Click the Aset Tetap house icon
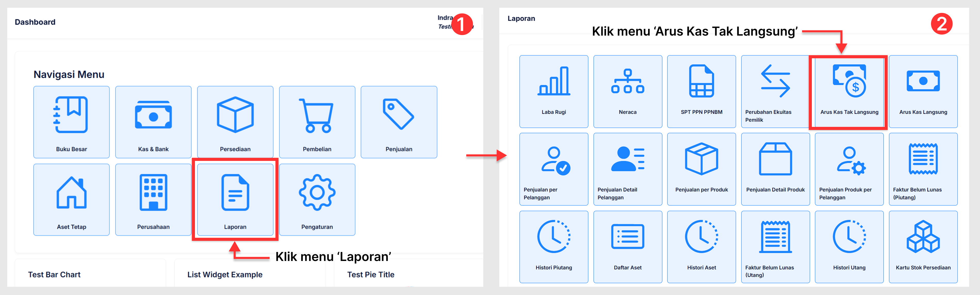This screenshot has height=295, width=980. pos(71,193)
